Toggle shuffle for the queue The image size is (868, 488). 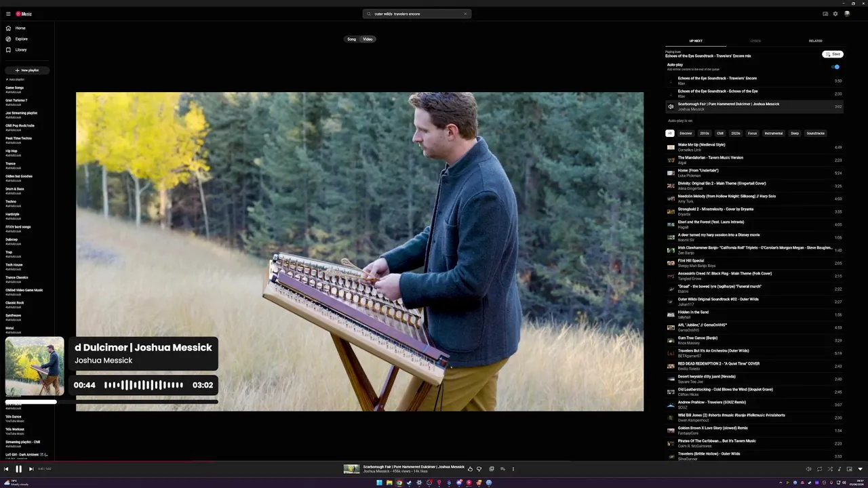[830, 469]
